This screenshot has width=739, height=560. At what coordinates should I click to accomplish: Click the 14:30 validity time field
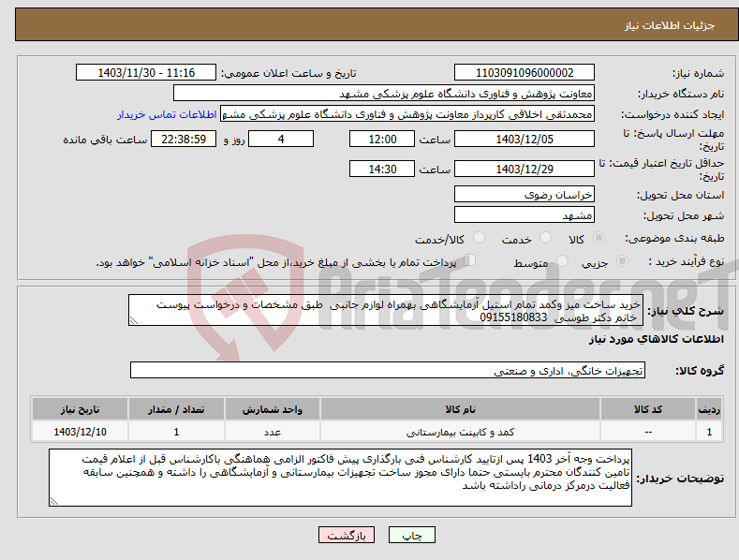(x=382, y=169)
